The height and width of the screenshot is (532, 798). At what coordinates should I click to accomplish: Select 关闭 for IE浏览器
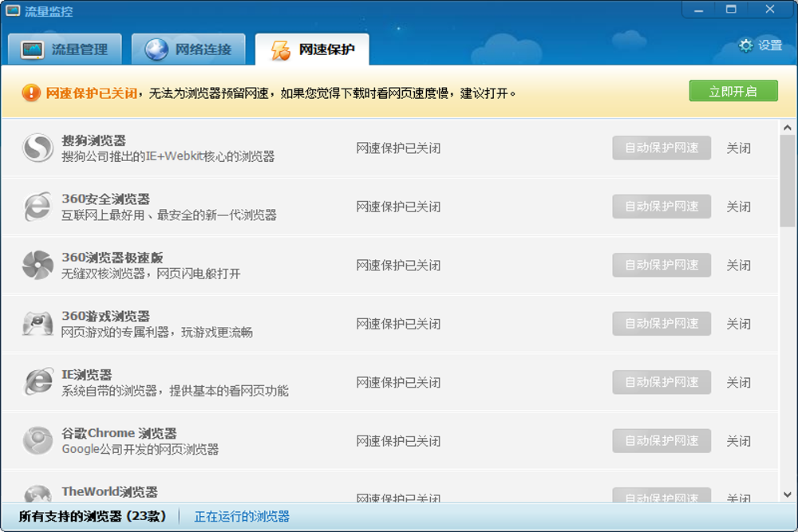coord(738,382)
